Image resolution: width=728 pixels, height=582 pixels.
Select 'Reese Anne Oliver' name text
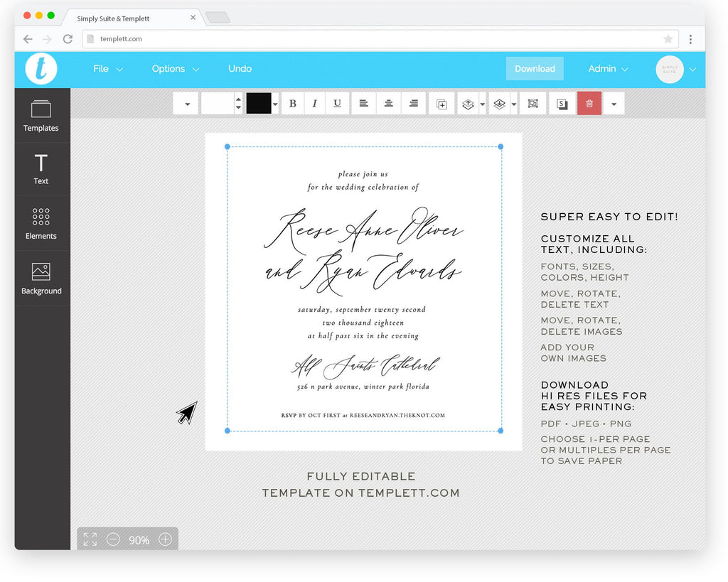[363, 230]
